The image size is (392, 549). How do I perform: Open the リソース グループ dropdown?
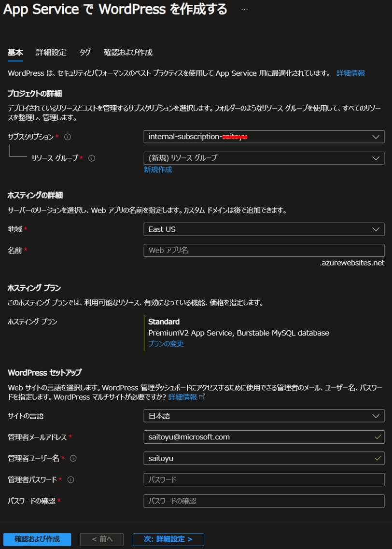(x=264, y=158)
